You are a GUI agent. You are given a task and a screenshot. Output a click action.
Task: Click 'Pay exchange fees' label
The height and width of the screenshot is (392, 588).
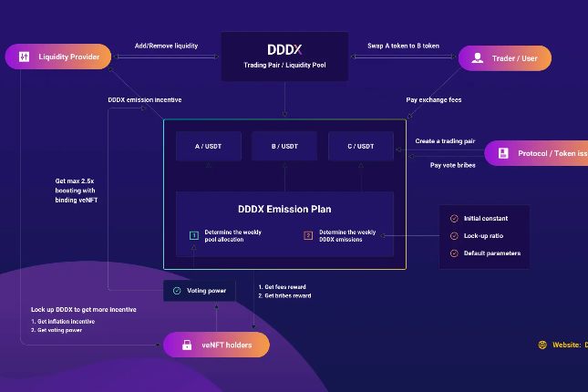(x=434, y=99)
